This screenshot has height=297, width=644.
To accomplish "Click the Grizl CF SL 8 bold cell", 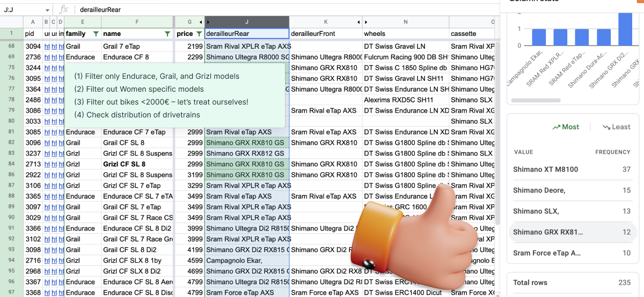I will coord(137,164).
